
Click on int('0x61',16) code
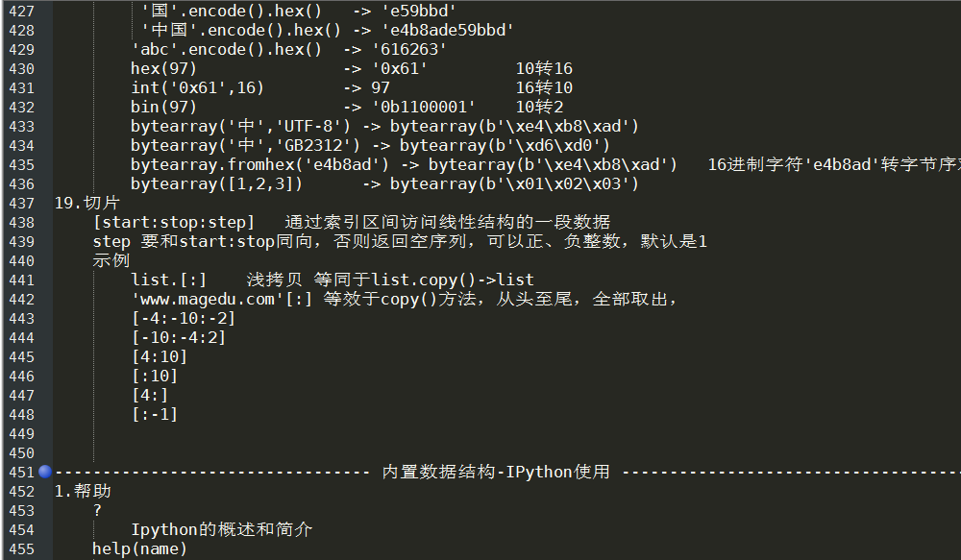coord(197,87)
